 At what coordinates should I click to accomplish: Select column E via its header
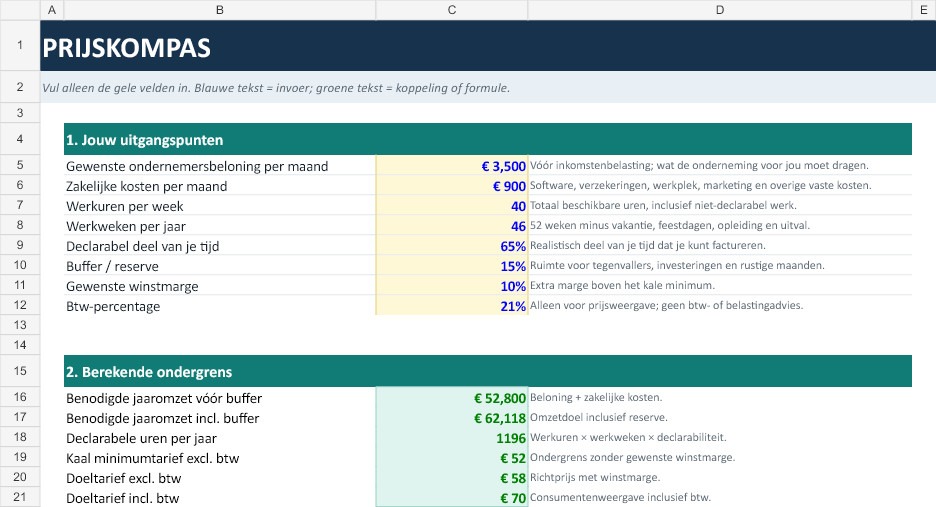[924, 10]
